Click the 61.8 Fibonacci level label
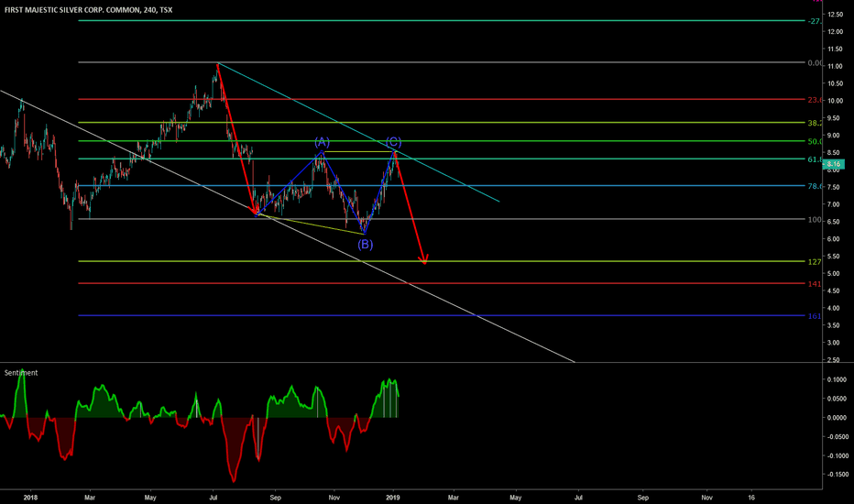Screen dimensions: 854x504 815,159
